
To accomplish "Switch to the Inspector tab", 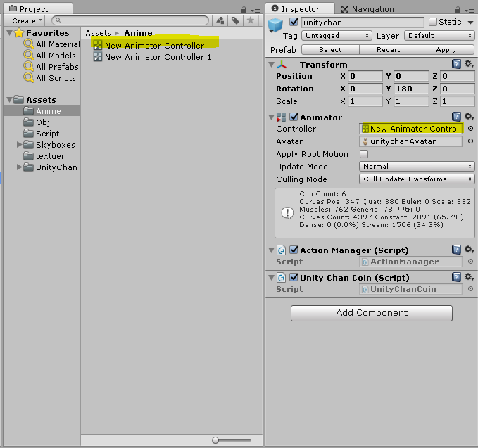I will click(x=300, y=9).
